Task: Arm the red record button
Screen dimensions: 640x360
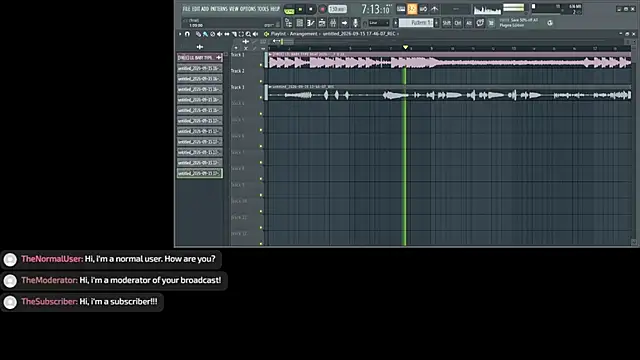Action: click(322, 9)
